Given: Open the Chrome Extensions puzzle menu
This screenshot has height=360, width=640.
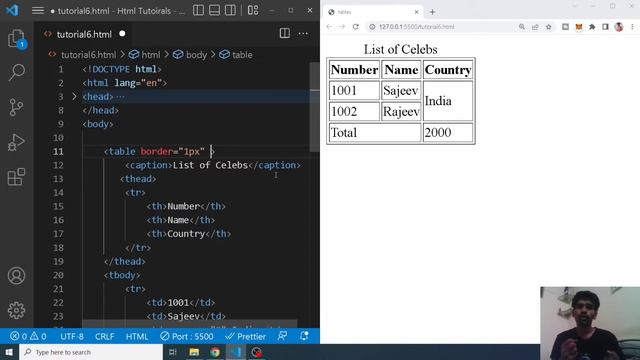Looking at the screenshot, I should 592,27.
